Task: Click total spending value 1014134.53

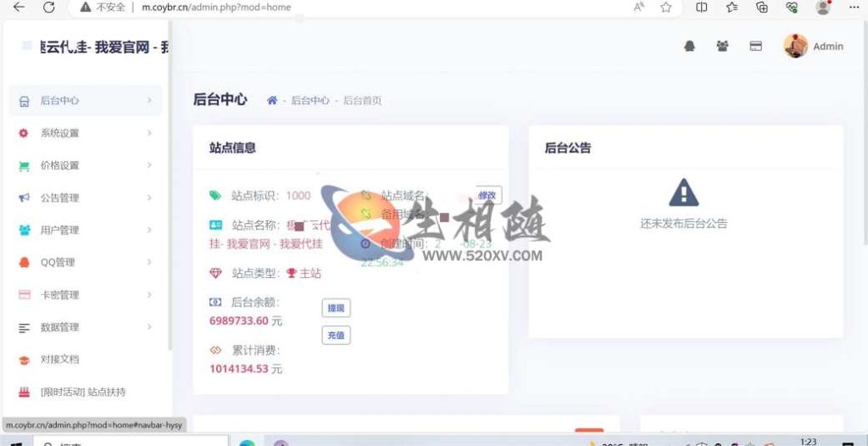Action: (238, 369)
